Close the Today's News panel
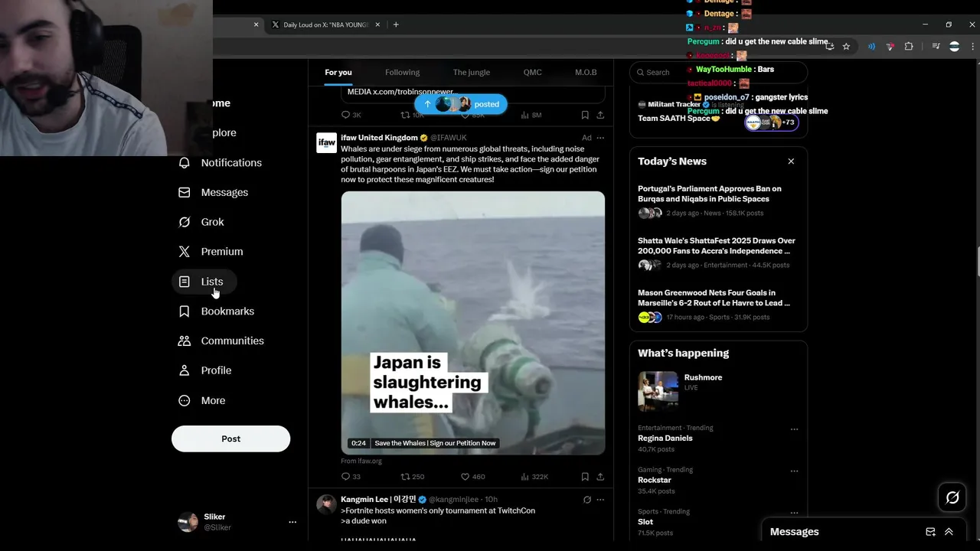 coord(791,161)
